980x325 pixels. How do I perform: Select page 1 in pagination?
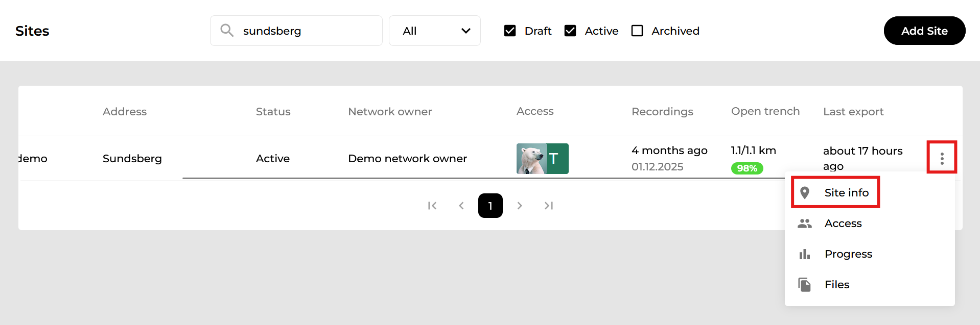coord(491,206)
